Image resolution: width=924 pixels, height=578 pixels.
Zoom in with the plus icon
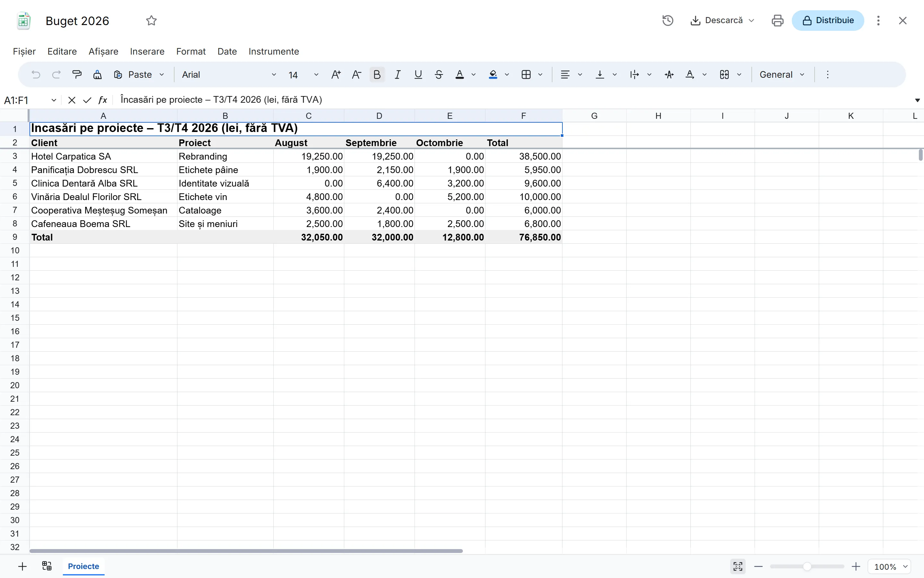coord(856,566)
